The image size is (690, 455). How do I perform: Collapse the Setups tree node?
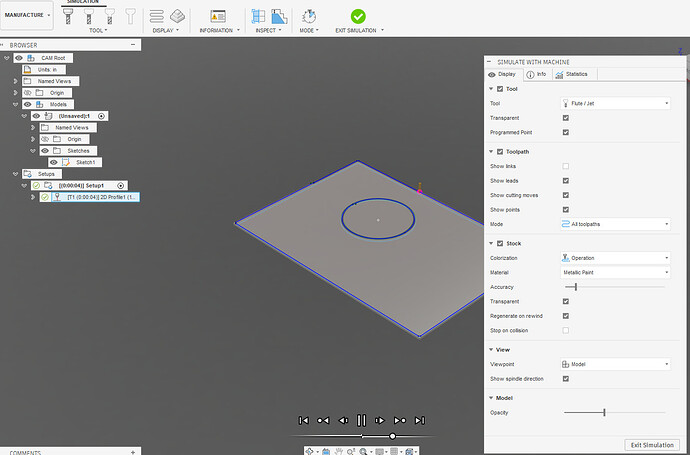pos(5,174)
